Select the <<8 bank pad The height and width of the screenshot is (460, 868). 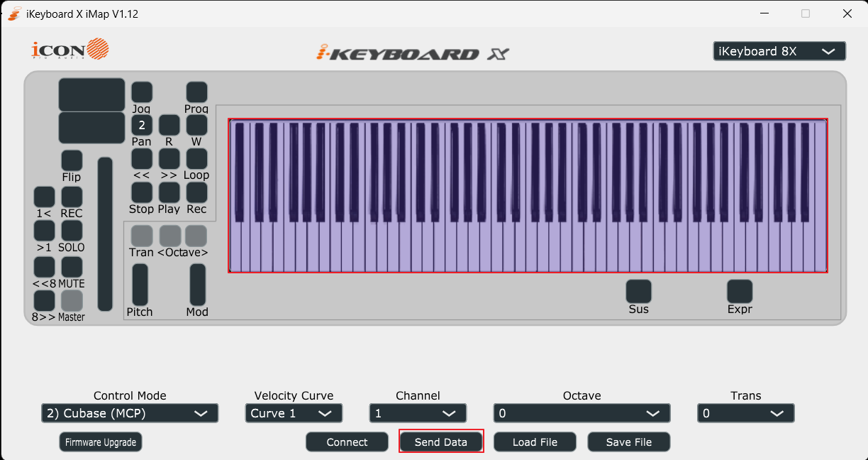point(44,267)
